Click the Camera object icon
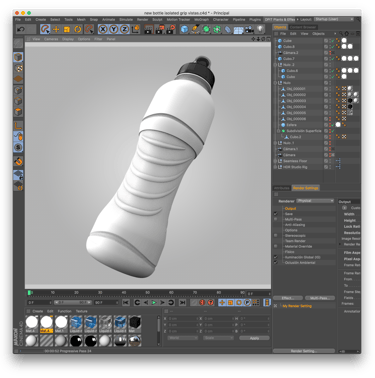The height and width of the screenshot is (378, 375). (x=249, y=29)
